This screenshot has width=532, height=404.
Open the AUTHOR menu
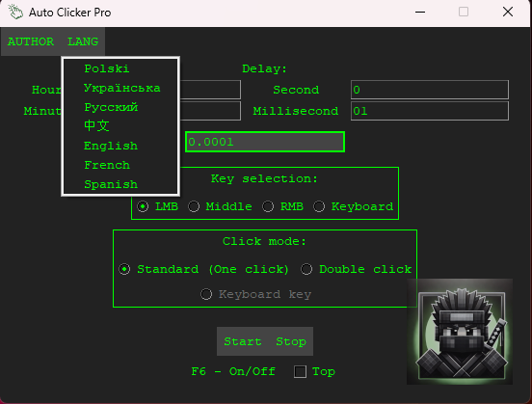pyautogui.click(x=31, y=41)
